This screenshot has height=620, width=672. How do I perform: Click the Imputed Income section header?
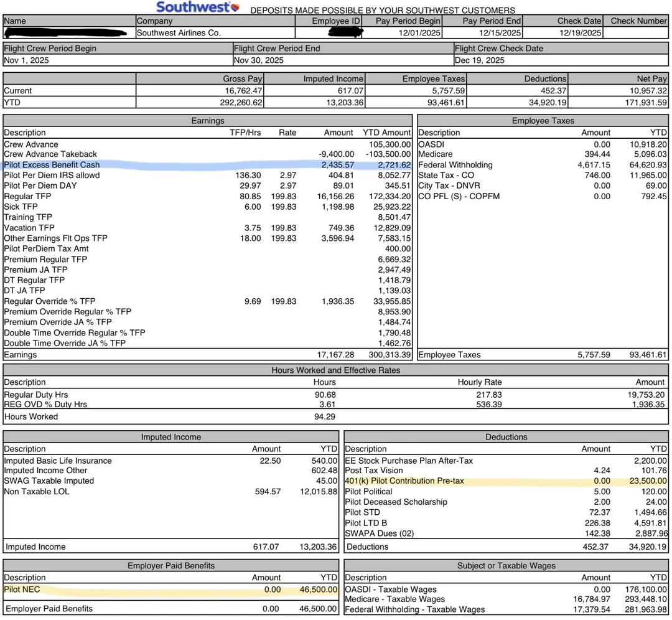coord(170,437)
